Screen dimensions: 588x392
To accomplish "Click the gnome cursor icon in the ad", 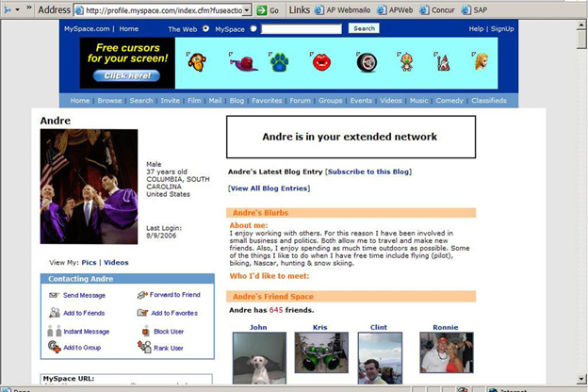I will 443,62.
